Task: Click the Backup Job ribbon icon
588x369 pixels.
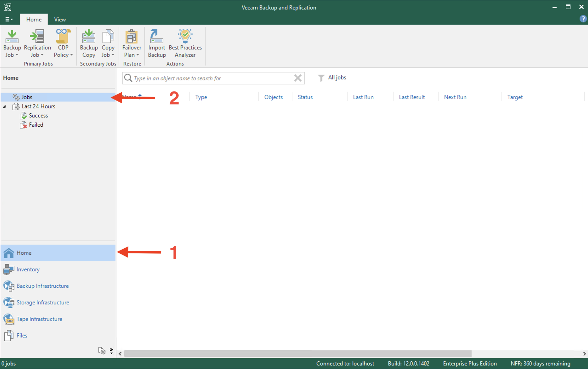Action: 12,37
